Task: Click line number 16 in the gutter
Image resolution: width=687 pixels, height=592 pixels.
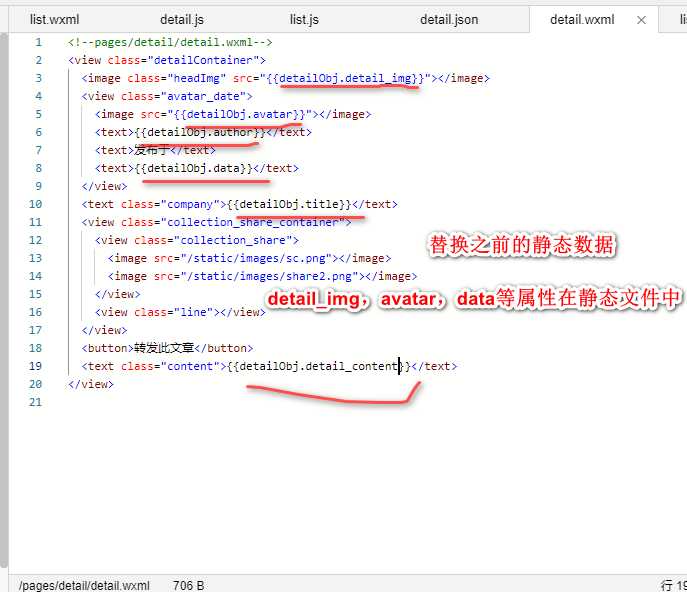Action: coord(35,312)
